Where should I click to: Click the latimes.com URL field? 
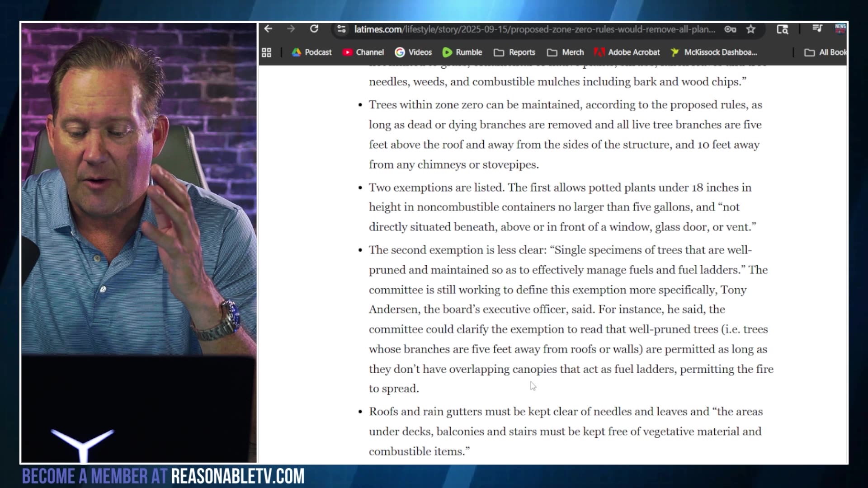point(533,29)
